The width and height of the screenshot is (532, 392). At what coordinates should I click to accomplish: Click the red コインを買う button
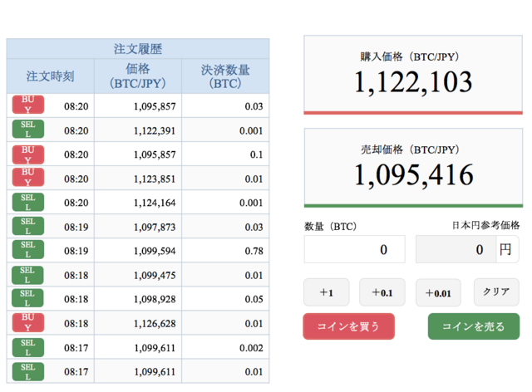coord(348,326)
